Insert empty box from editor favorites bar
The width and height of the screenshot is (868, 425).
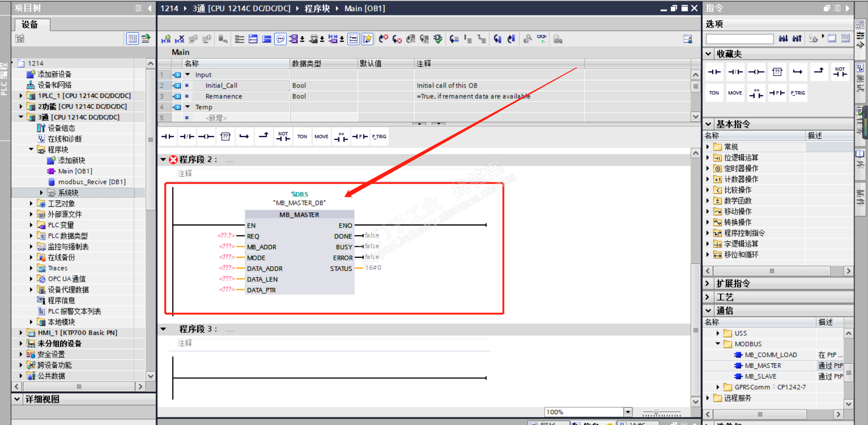(225, 137)
